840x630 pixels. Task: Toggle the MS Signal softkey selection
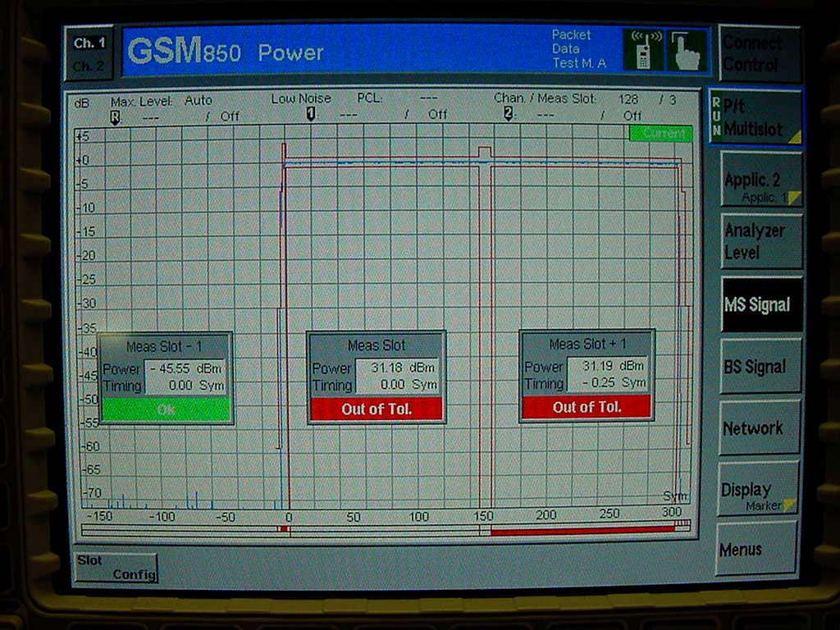[759, 304]
